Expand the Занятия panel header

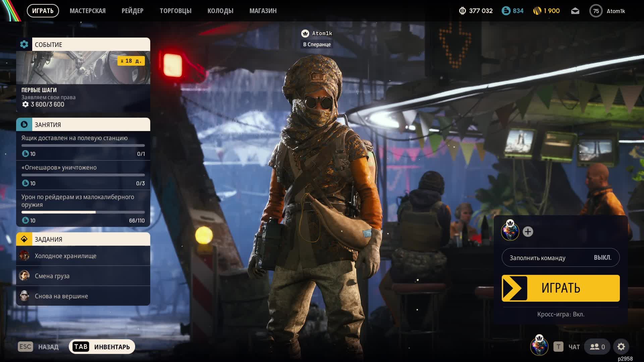(x=83, y=124)
